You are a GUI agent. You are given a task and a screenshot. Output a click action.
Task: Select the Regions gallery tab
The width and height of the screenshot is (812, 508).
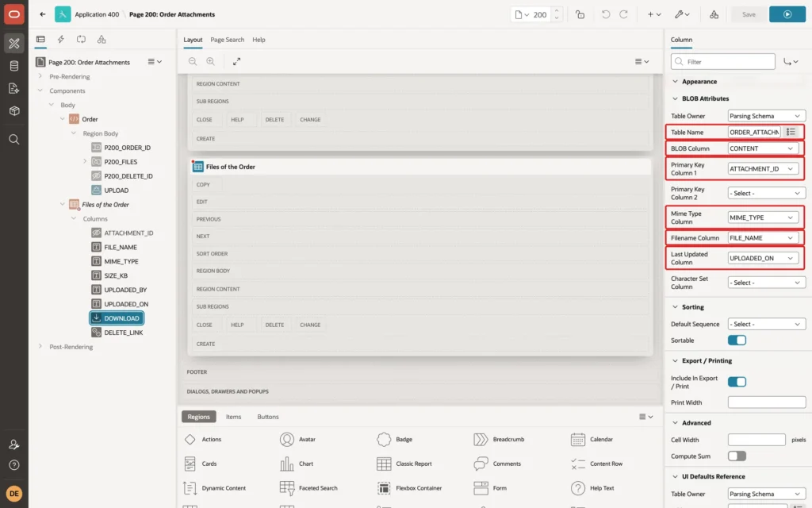tap(198, 417)
